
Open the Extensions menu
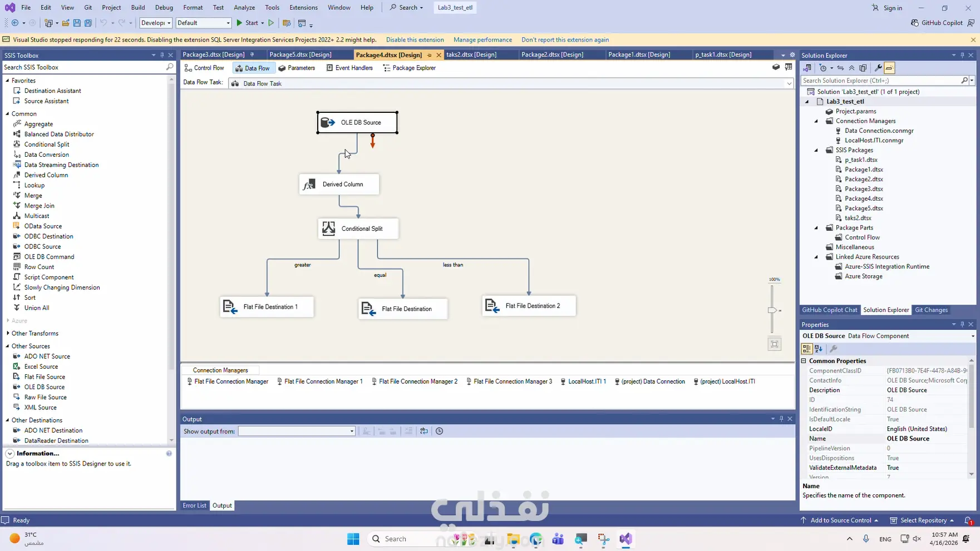(x=304, y=7)
